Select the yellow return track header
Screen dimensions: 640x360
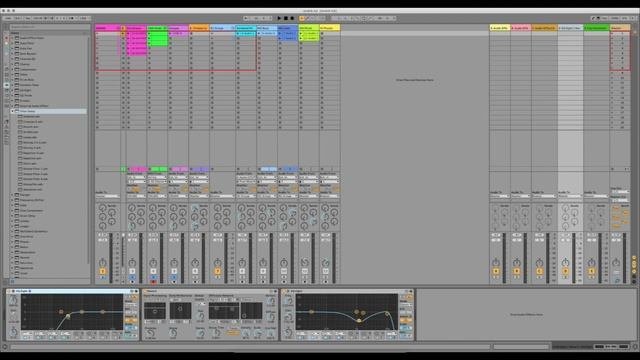[500, 28]
